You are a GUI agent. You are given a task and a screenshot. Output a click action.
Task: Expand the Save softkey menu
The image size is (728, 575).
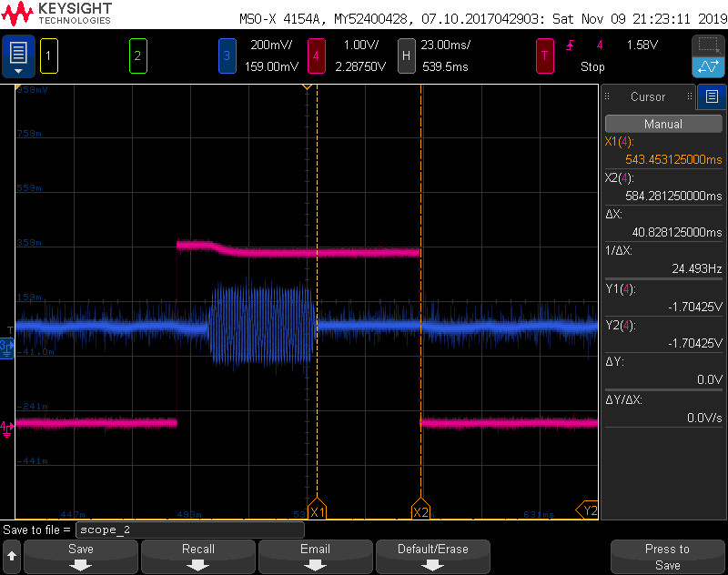(81, 556)
